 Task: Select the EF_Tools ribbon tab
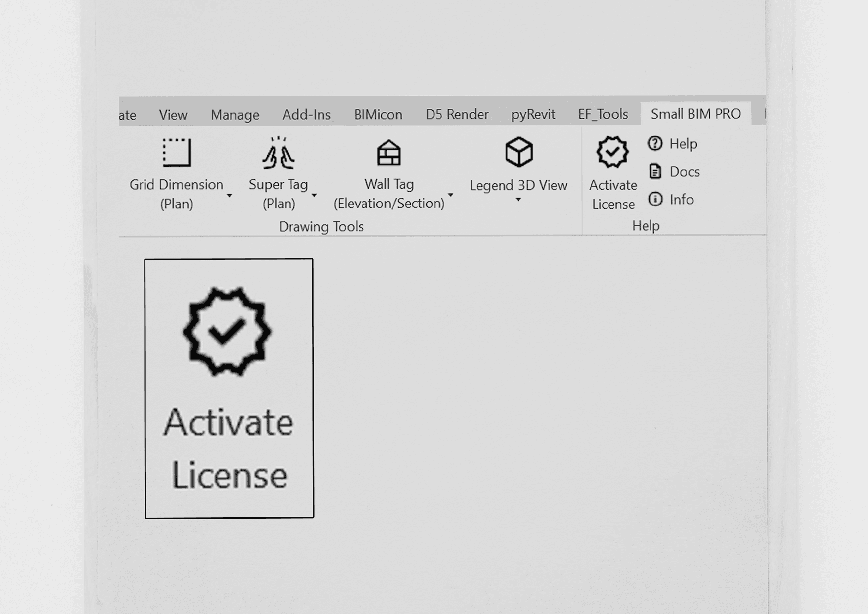[x=602, y=115]
